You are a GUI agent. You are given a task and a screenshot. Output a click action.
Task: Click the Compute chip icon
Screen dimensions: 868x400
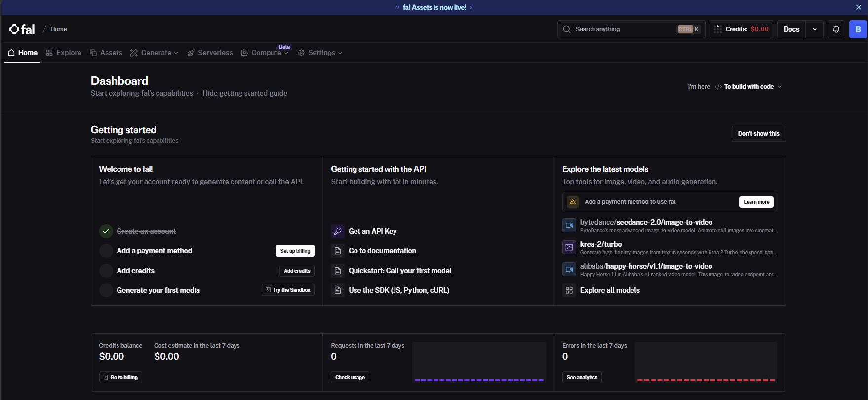pos(244,53)
